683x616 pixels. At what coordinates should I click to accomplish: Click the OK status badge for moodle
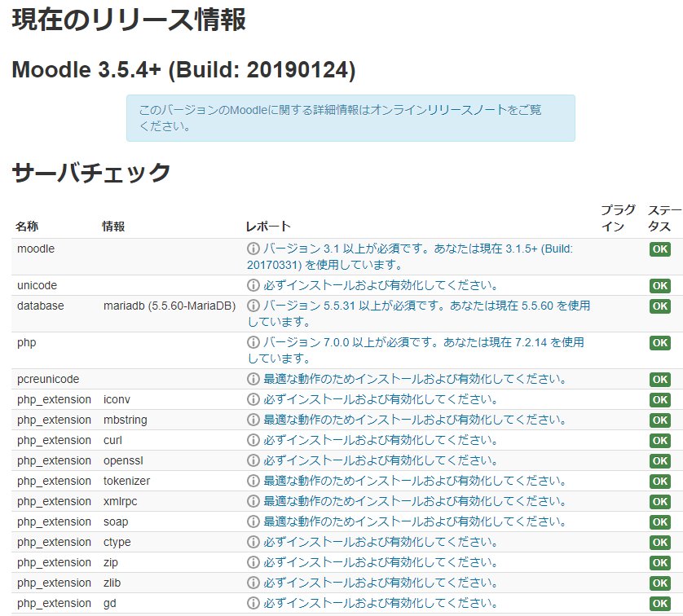660,249
